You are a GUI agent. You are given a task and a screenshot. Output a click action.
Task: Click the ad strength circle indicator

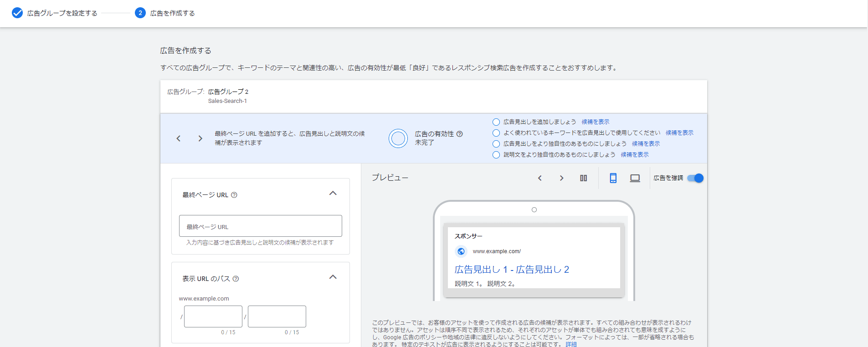click(398, 138)
